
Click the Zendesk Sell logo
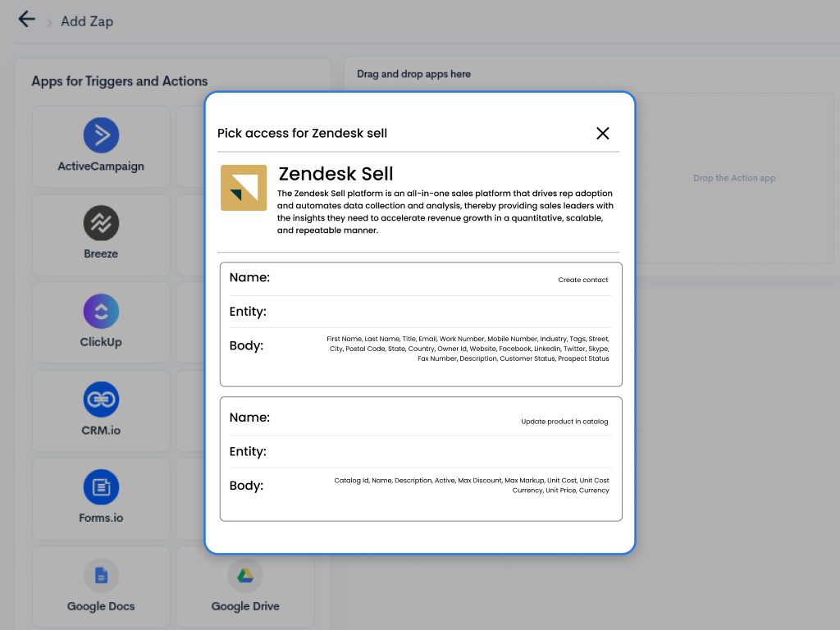pyautogui.click(x=244, y=188)
